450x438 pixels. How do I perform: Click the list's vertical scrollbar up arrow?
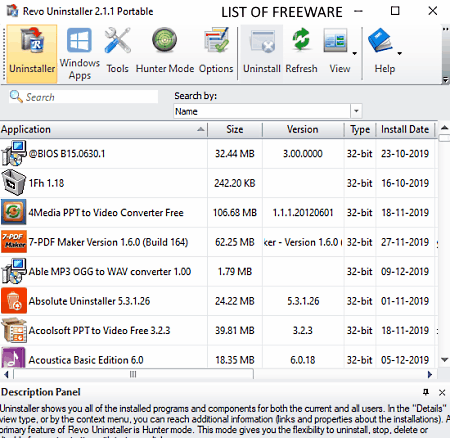click(444, 128)
